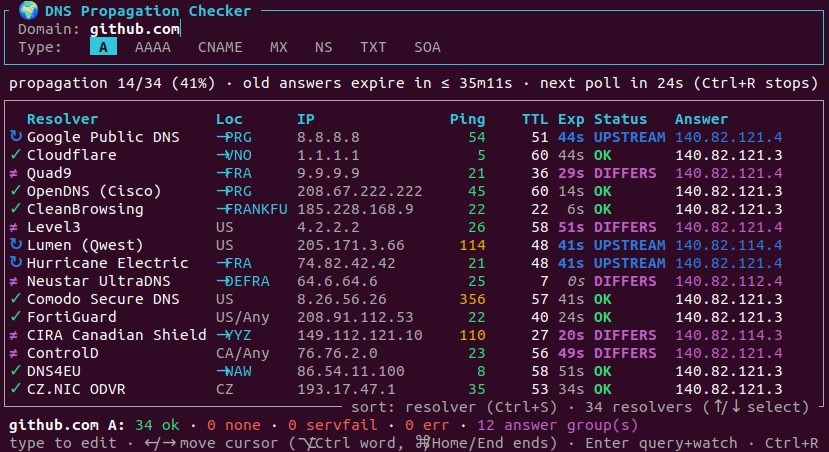Click ping value 114 in Lumen row
This screenshot has width=829, height=452.
point(472,245)
